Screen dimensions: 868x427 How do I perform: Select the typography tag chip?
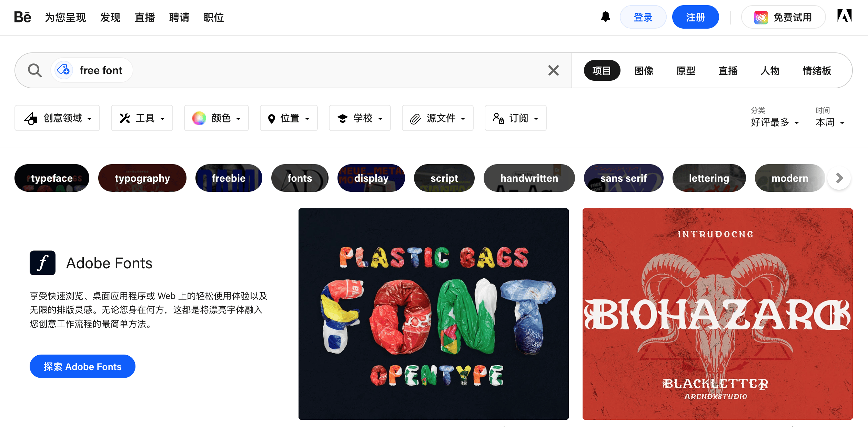[x=142, y=178]
